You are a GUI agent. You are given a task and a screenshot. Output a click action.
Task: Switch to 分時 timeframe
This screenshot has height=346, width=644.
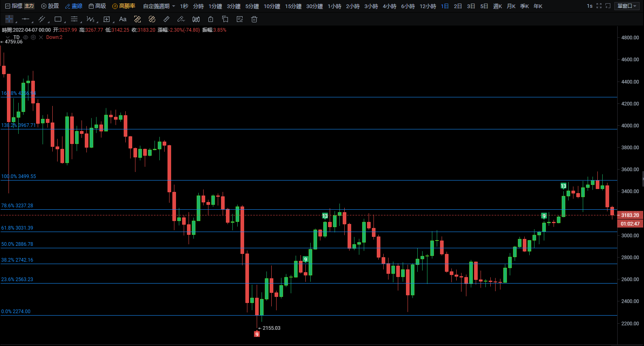(x=198, y=6)
